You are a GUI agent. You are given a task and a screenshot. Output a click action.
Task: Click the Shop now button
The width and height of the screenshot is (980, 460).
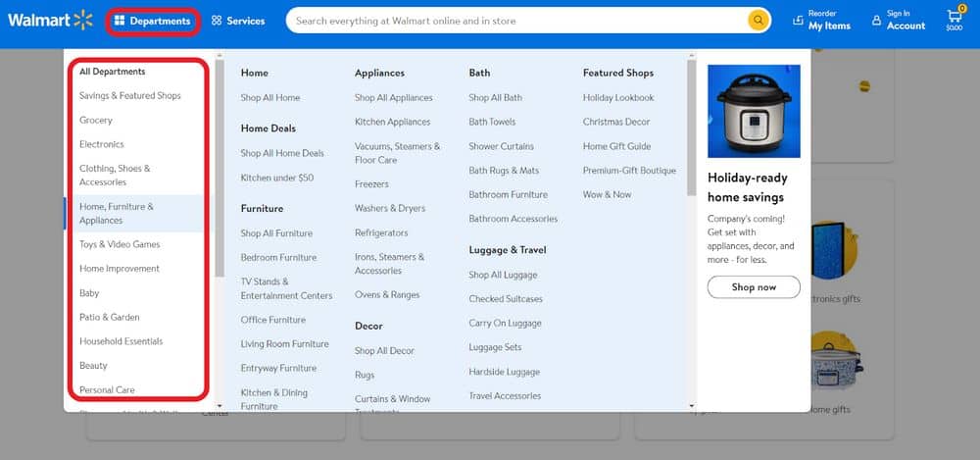pyautogui.click(x=754, y=287)
